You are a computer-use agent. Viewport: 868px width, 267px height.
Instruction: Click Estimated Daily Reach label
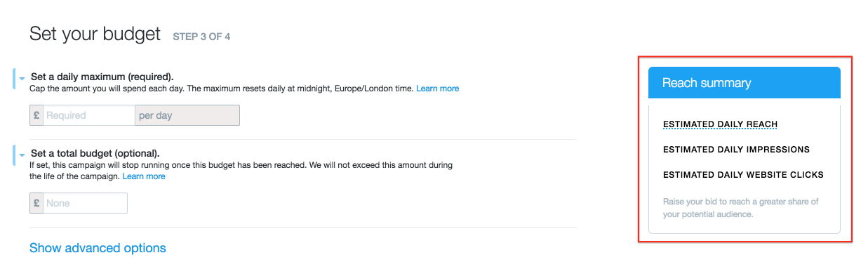[x=720, y=124]
